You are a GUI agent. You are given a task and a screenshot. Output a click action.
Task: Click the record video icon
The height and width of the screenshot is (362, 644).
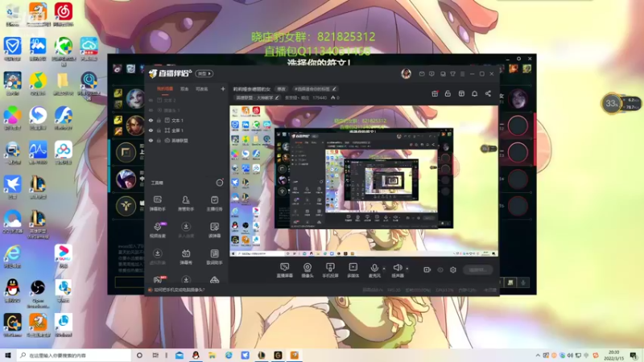(x=427, y=269)
